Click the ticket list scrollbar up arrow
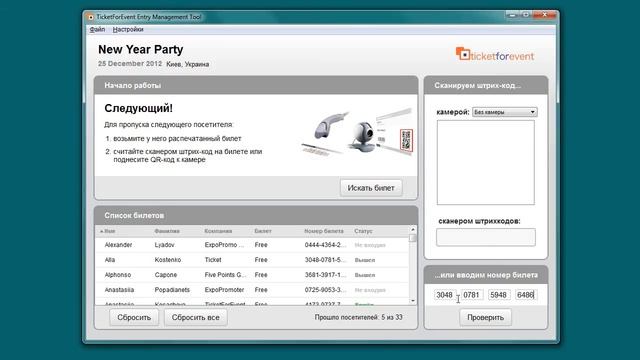The width and height of the screenshot is (640, 360). 413,230
